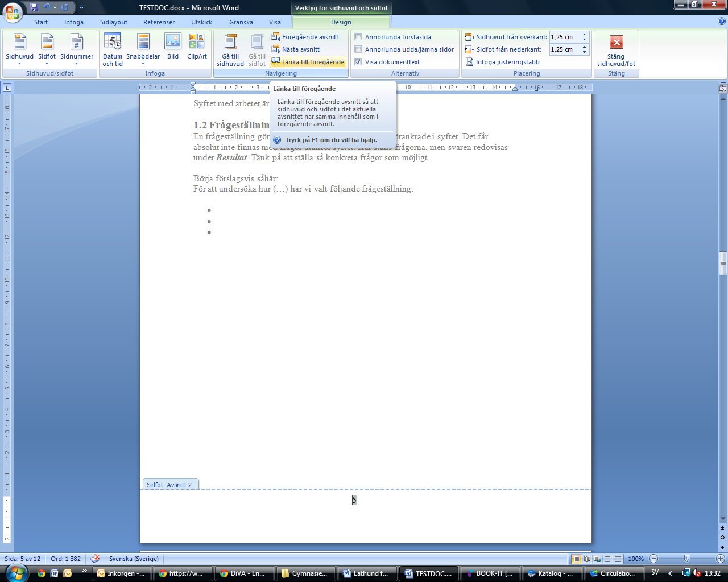Click page number 5 in the footer
728x582 pixels.
coord(354,500)
